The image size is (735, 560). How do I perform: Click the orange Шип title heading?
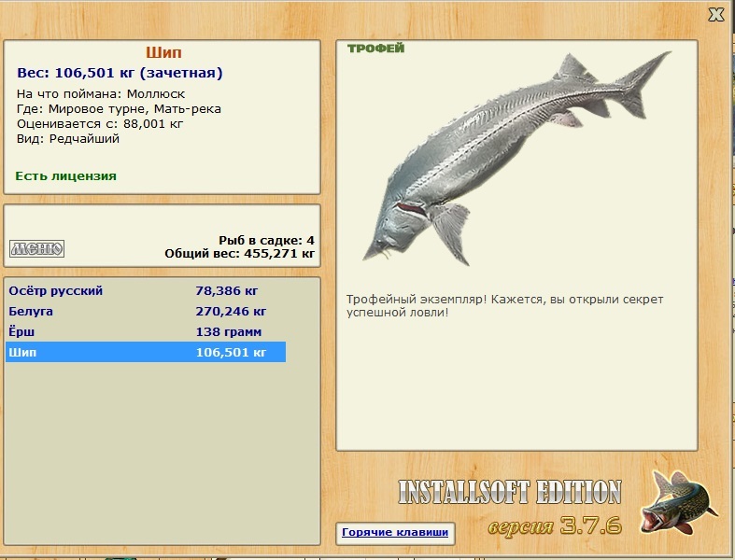[163, 53]
